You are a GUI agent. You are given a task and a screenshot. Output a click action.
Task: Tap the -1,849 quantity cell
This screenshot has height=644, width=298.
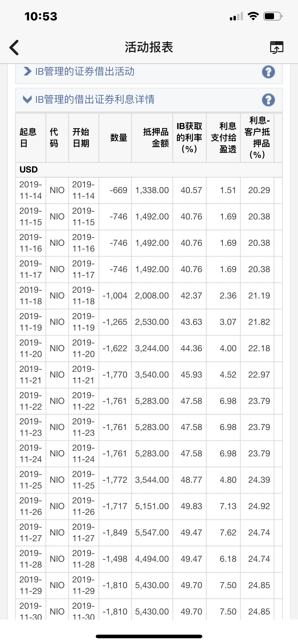tap(115, 533)
